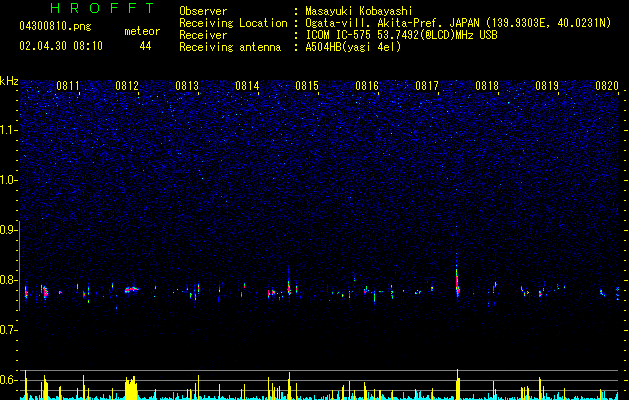Select the Ogata-vill. Akita-Pref. JAPAN location text

tap(458, 23)
